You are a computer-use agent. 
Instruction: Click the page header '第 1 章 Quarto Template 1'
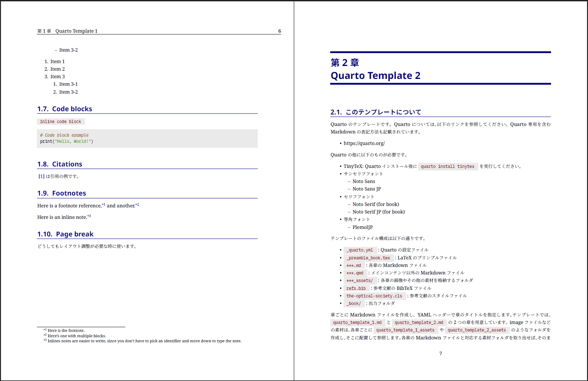click(x=67, y=31)
